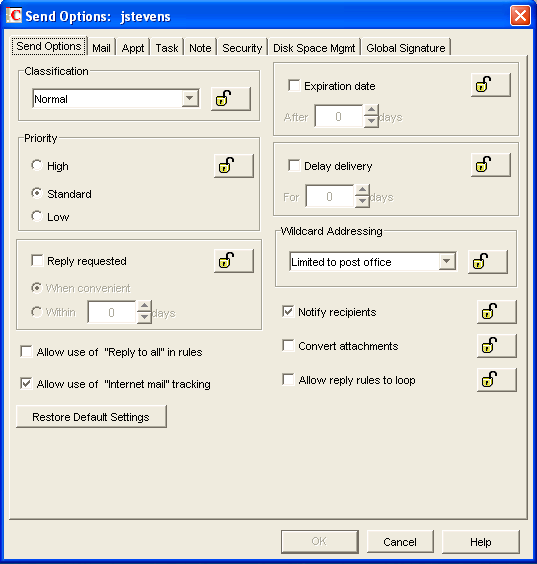Toggle the Allow reply rules to loop lock
This screenshot has height=564, width=537.
(497, 379)
